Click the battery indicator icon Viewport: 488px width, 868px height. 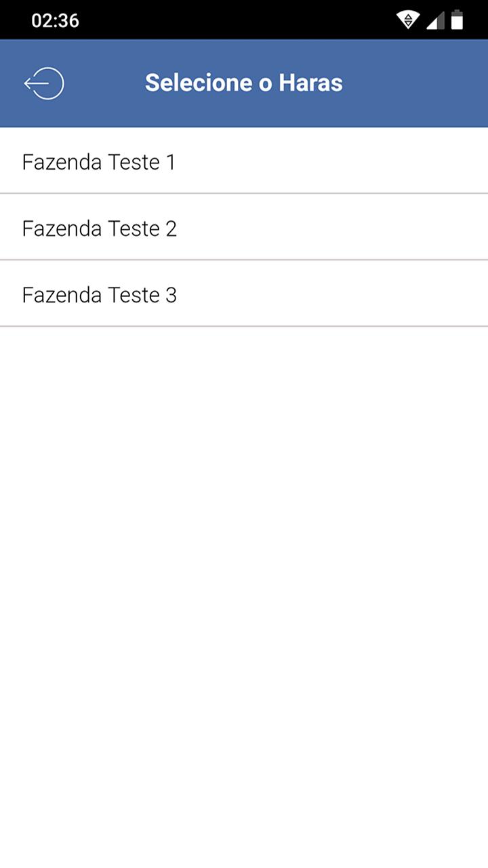tap(457, 20)
